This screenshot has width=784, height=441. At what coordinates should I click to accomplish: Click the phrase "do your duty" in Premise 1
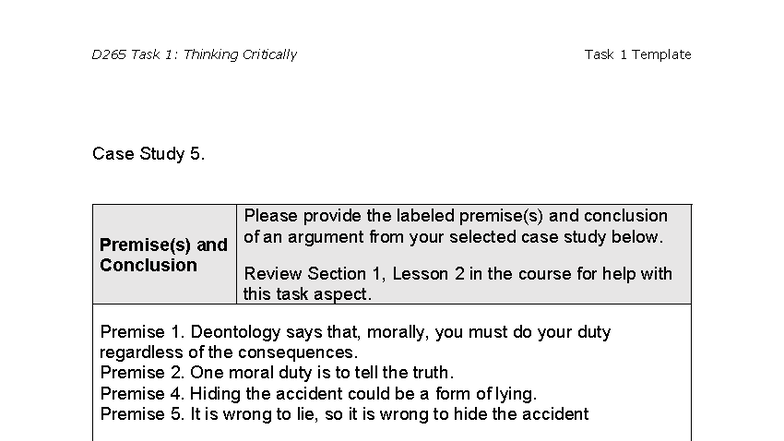click(565, 332)
